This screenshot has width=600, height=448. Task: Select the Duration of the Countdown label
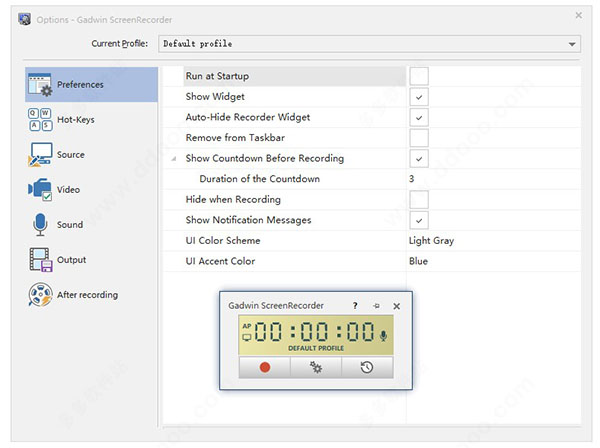tap(259, 179)
